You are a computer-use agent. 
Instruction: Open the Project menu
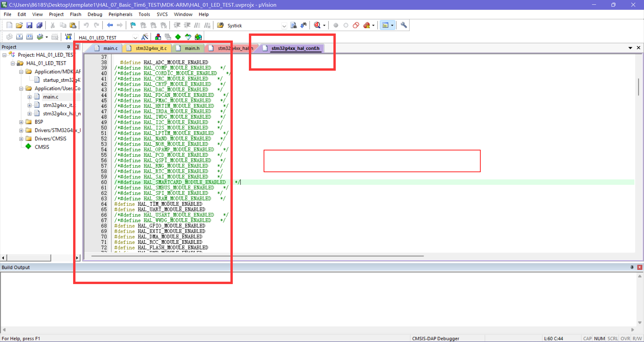56,14
